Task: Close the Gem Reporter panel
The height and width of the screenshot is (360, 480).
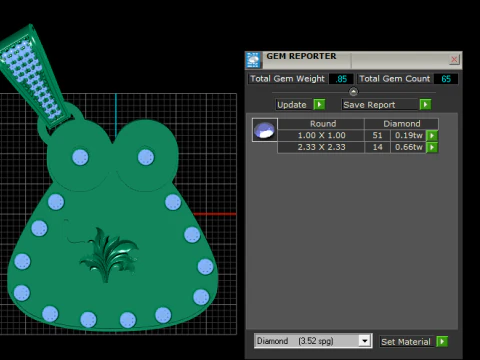Action: click(454, 60)
